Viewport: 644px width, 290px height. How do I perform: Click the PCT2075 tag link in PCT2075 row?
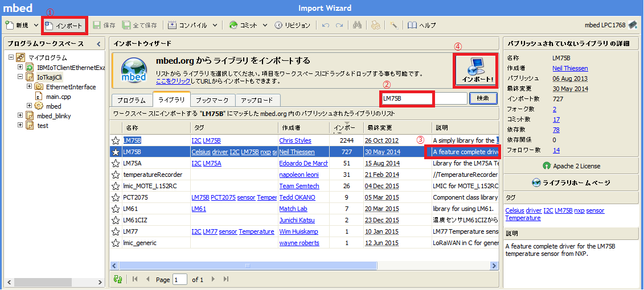tap(223, 197)
